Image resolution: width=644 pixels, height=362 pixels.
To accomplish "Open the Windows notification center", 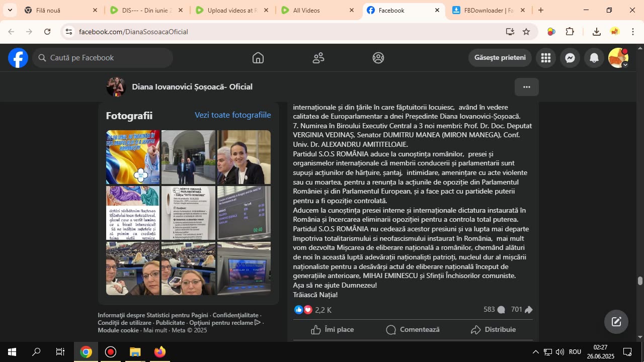I will tap(627, 352).
